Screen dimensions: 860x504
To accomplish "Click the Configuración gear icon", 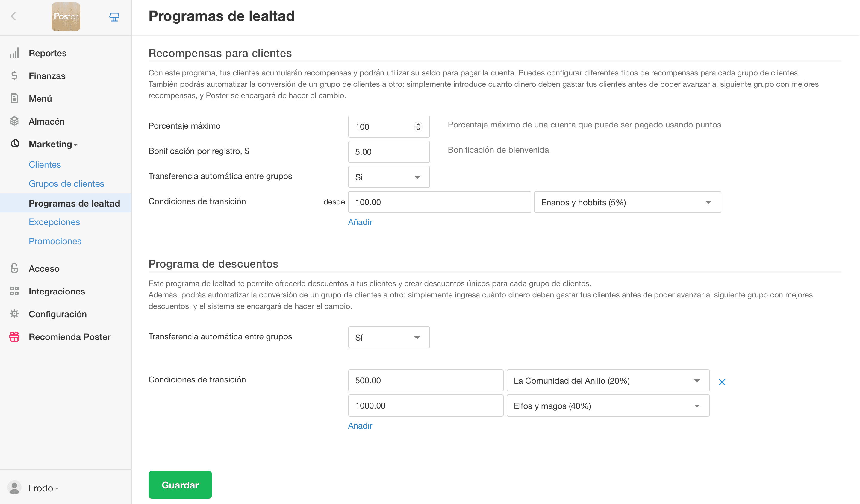I will (x=14, y=314).
